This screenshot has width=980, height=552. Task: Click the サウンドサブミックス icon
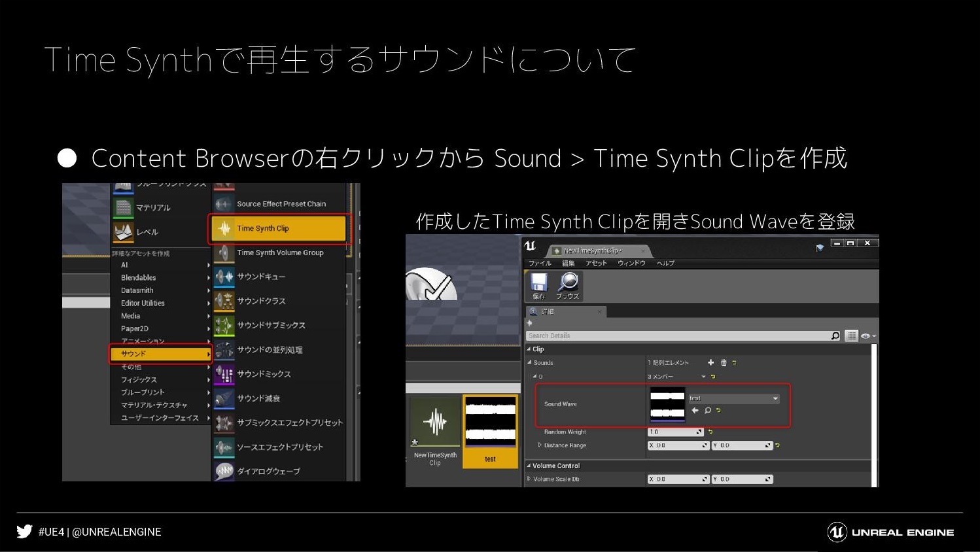point(224,325)
